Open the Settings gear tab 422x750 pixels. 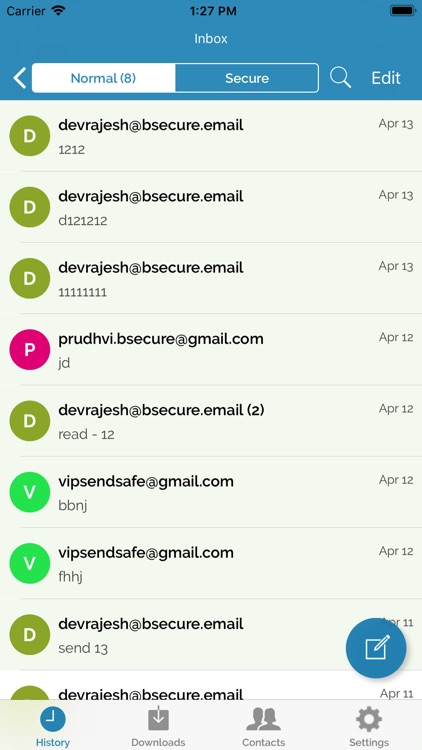(x=369, y=727)
